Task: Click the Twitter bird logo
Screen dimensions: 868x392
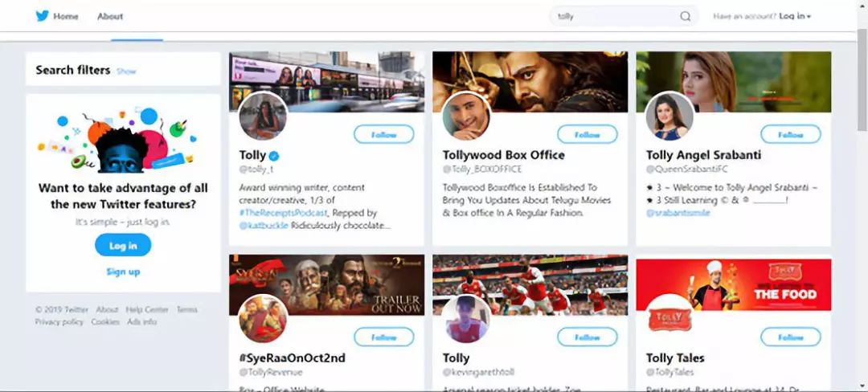Action: [x=43, y=16]
